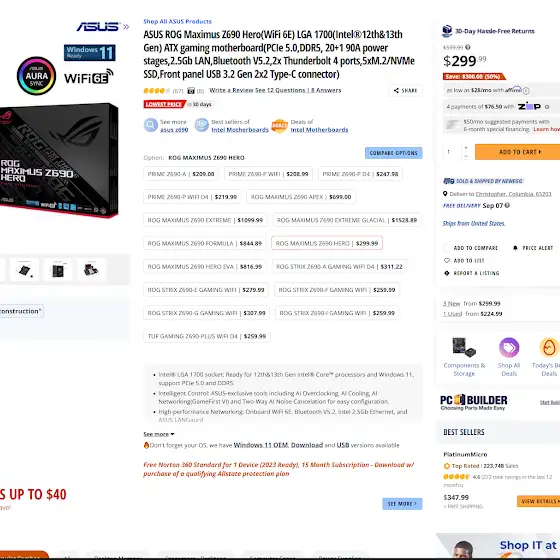Click the magnifier icon for asus z690

point(151,125)
